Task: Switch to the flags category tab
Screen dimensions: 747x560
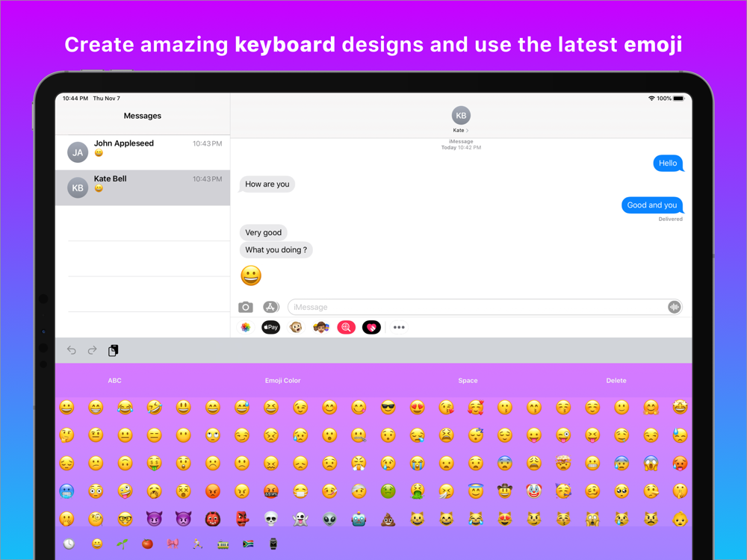Action: point(248,544)
